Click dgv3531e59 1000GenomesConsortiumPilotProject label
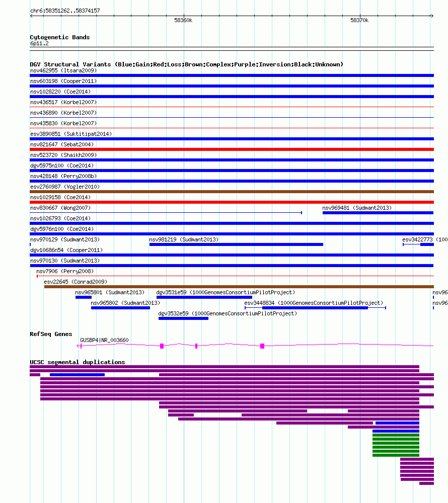 coord(226,293)
